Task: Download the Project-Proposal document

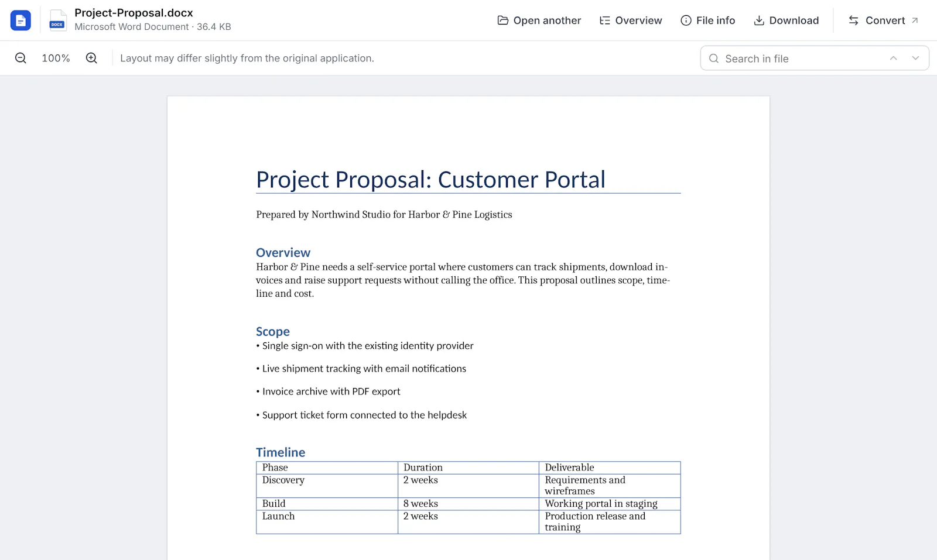Action: 786,20
